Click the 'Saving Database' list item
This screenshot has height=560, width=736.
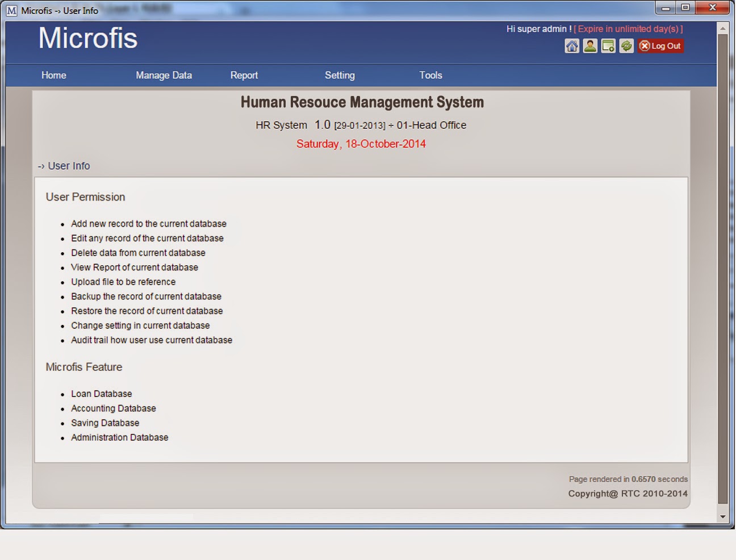coord(105,423)
